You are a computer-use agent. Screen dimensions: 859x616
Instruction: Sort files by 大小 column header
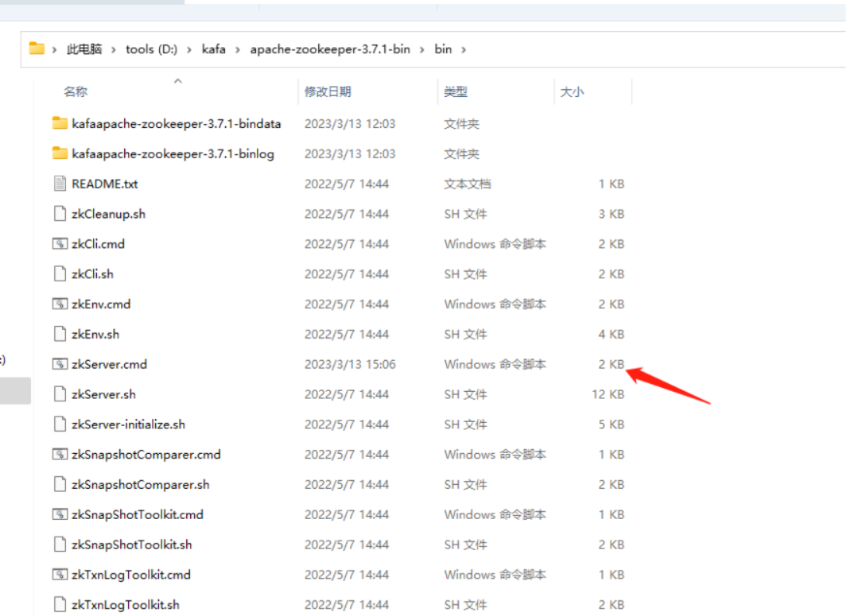click(x=572, y=92)
